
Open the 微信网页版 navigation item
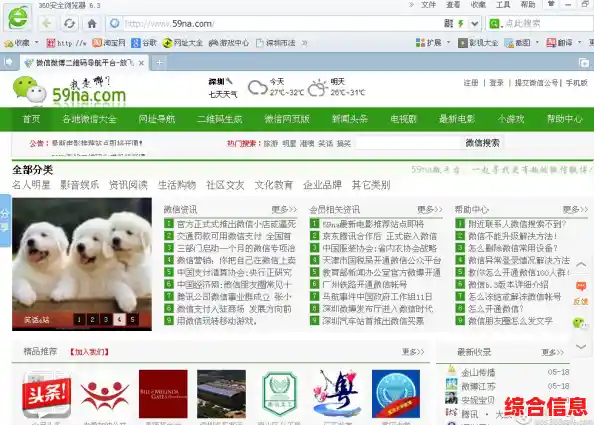point(287,119)
